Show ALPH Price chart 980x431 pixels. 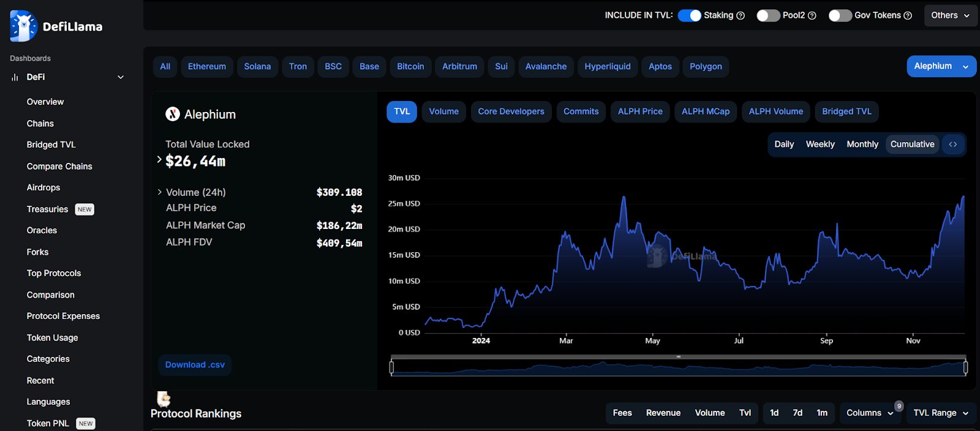(x=640, y=111)
